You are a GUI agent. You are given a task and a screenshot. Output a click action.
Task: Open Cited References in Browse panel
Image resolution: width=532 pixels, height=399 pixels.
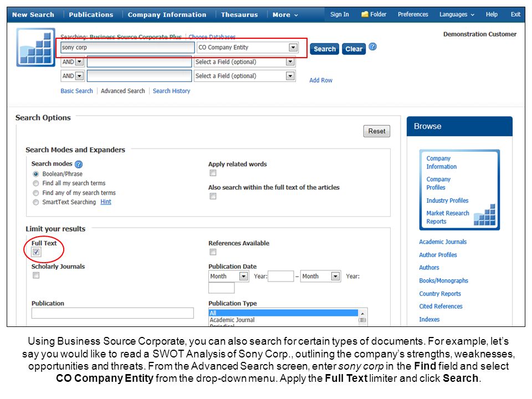(441, 306)
